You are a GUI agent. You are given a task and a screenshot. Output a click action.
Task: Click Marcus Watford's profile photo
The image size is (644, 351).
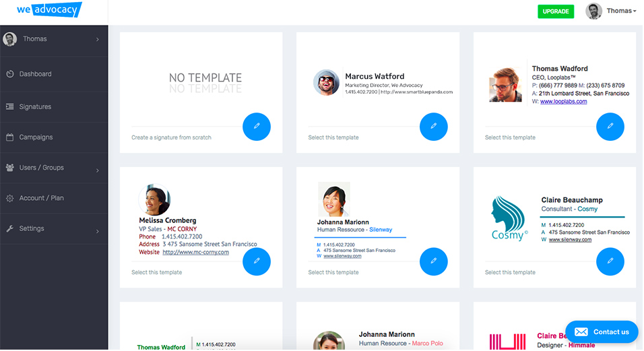click(327, 82)
